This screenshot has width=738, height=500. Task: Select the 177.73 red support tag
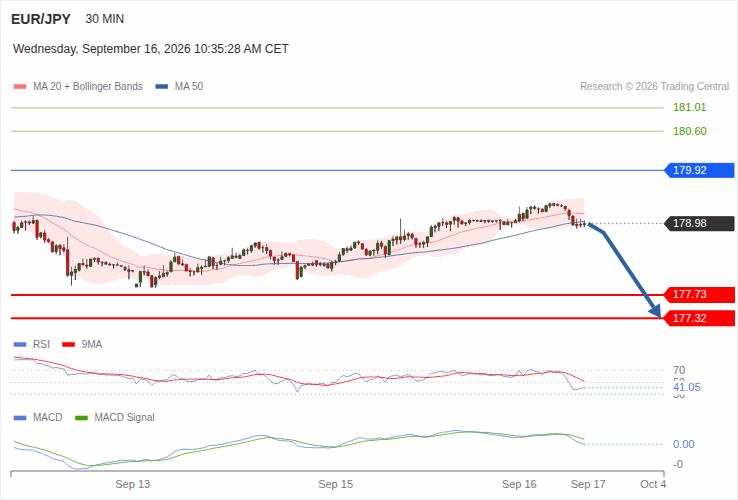click(x=699, y=295)
